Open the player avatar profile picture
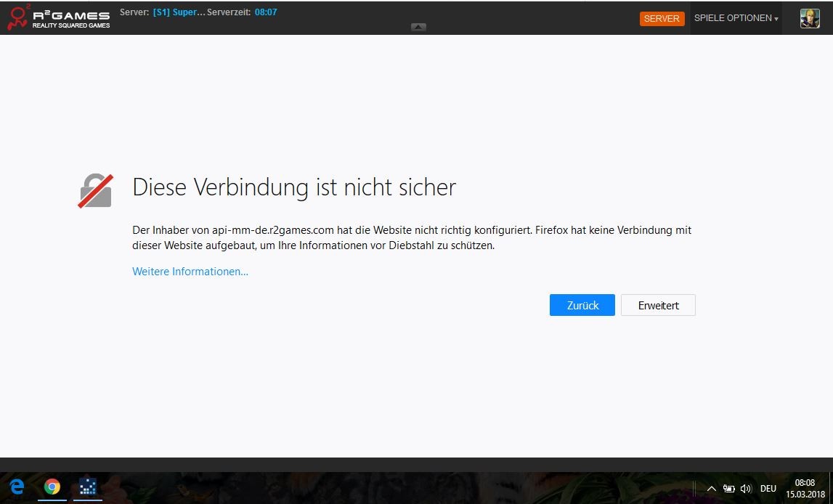Image resolution: width=833 pixels, height=504 pixels. tap(810, 18)
